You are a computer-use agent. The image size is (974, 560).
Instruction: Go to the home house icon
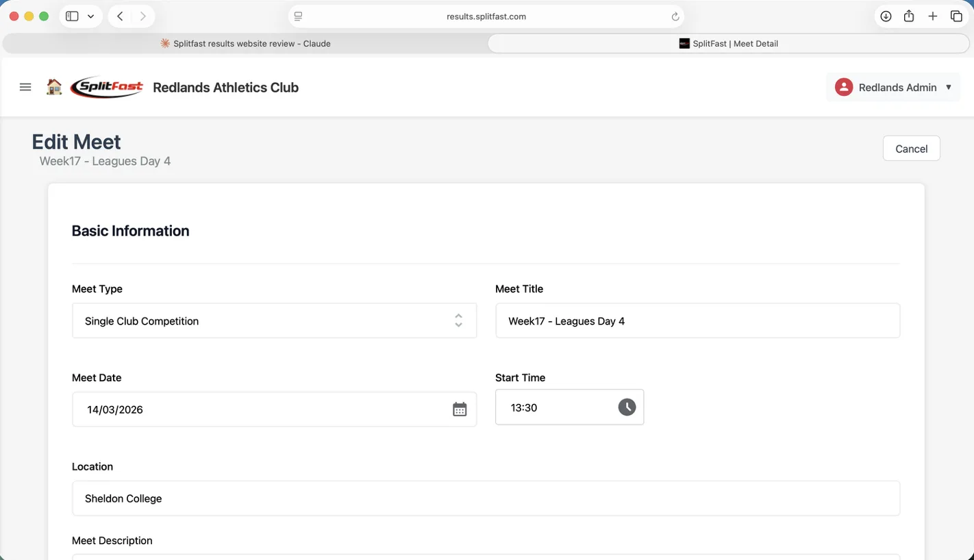(x=54, y=87)
